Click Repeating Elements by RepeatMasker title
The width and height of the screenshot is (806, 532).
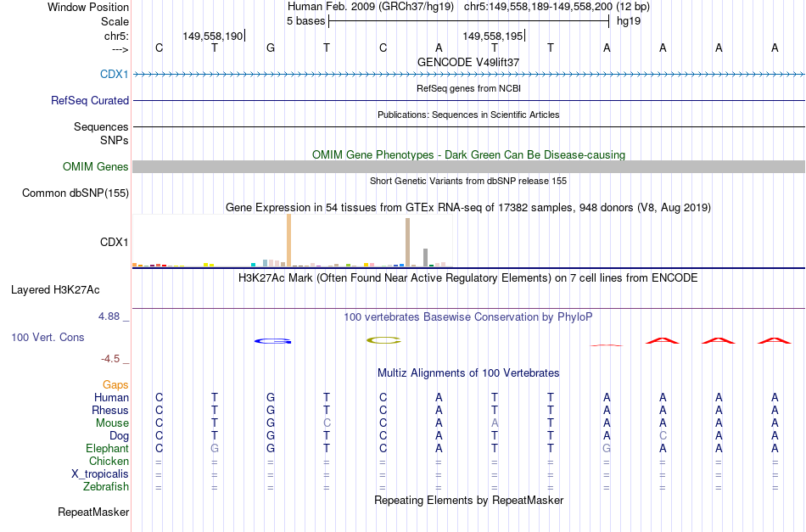point(468,500)
